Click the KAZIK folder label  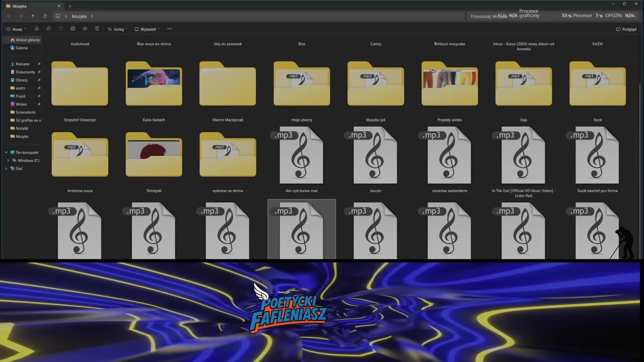[x=598, y=44]
